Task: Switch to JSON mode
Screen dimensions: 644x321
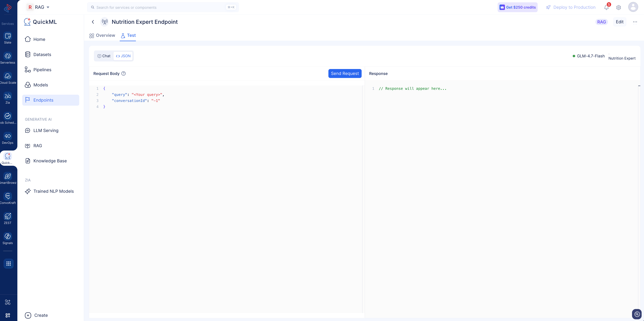Action: 123,56
